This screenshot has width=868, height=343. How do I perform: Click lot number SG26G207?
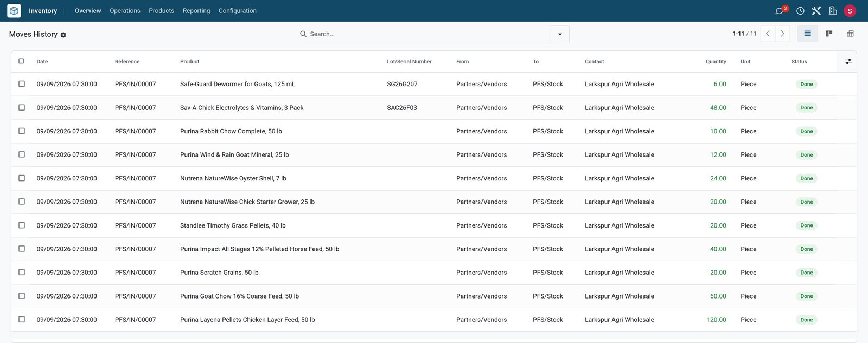click(x=403, y=84)
